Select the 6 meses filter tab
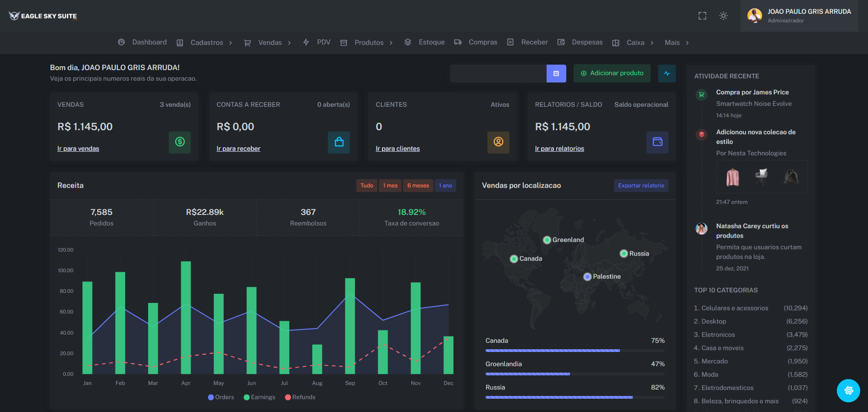This screenshot has height=412, width=868. tap(418, 186)
